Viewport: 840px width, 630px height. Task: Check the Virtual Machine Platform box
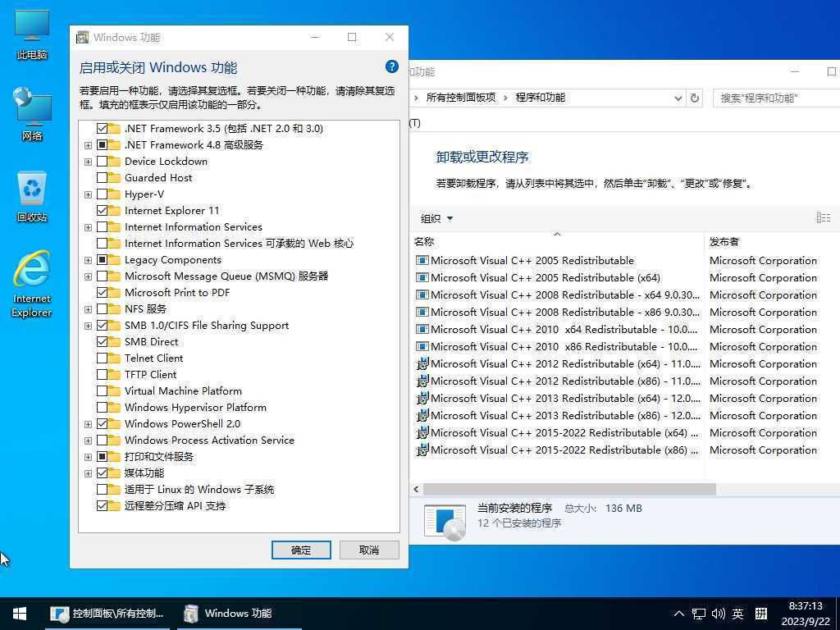(102, 390)
